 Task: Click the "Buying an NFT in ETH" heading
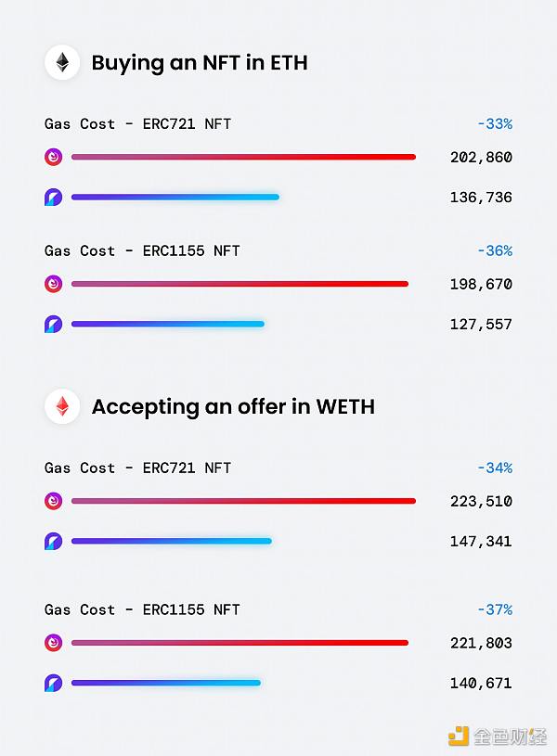200,63
